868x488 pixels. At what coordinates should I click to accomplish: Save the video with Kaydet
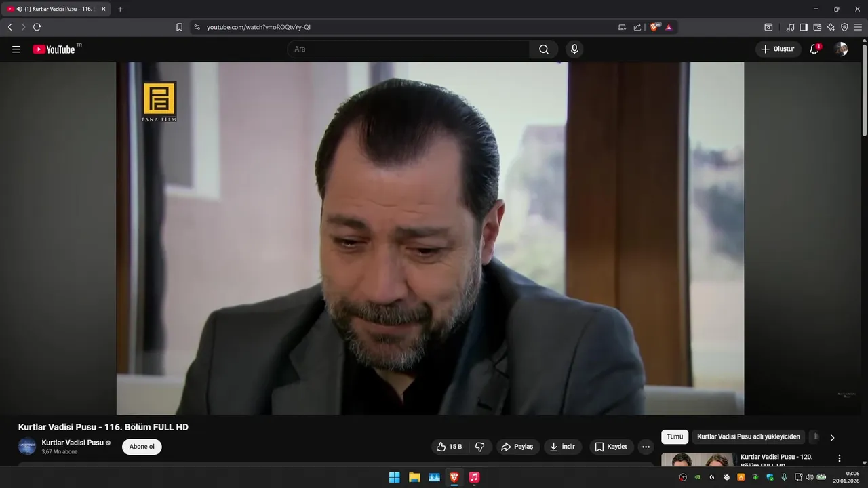pyautogui.click(x=611, y=447)
